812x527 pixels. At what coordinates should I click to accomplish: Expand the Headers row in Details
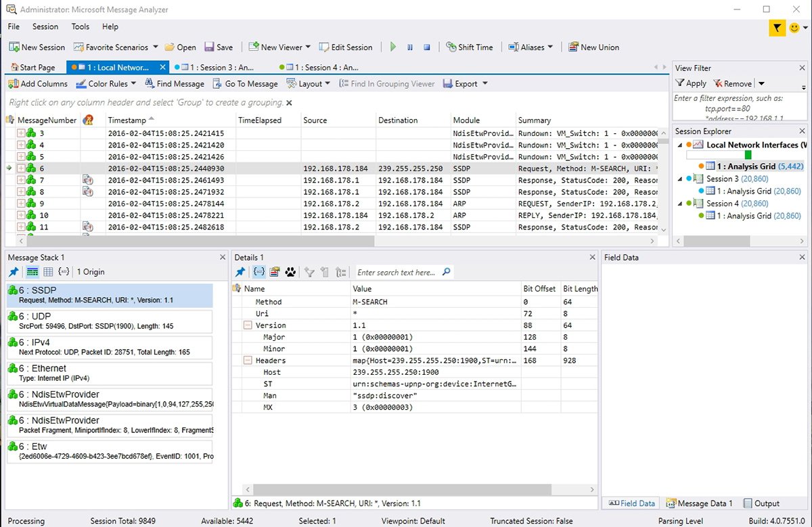[249, 360]
